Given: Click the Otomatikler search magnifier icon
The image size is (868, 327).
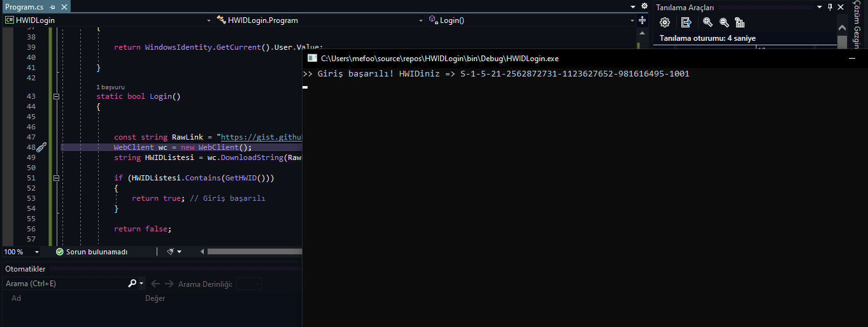Looking at the screenshot, I should point(132,284).
